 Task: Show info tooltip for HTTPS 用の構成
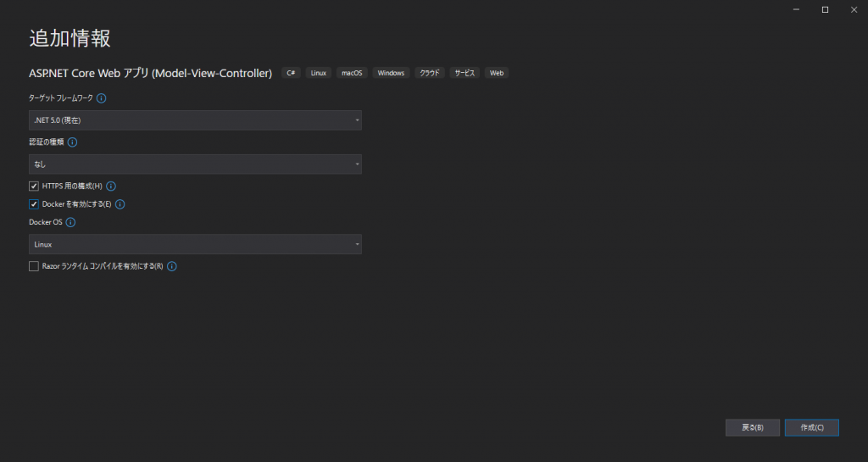(111, 186)
